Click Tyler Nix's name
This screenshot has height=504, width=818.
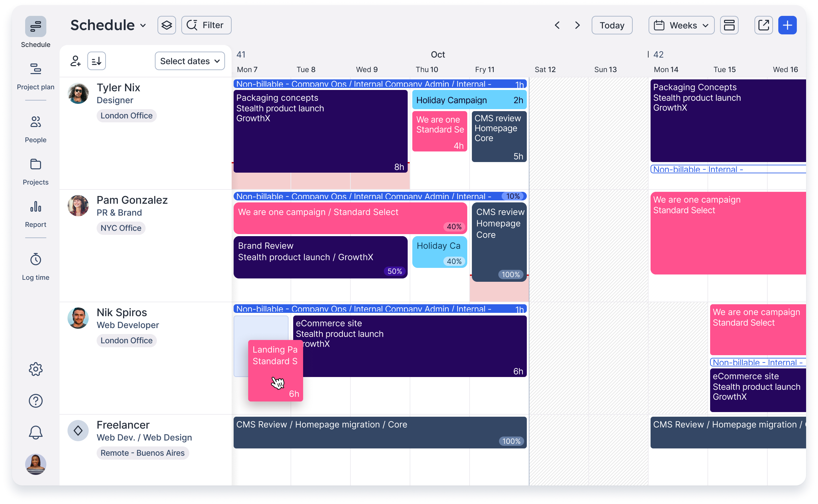pos(118,87)
